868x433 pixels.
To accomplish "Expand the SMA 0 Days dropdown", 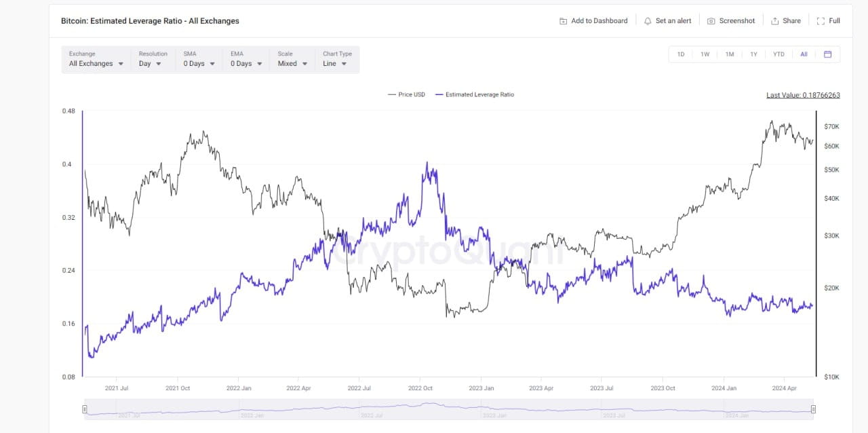I will point(199,63).
